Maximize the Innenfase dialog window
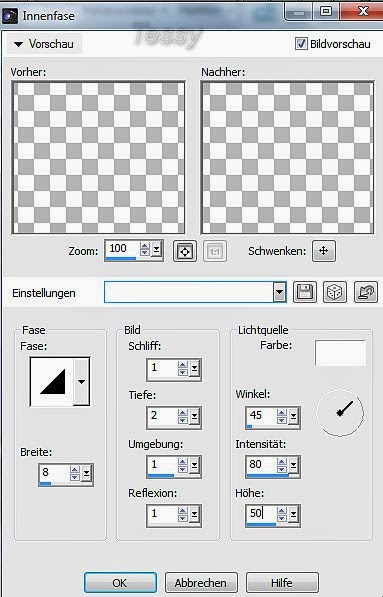 pyautogui.click(x=326, y=11)
